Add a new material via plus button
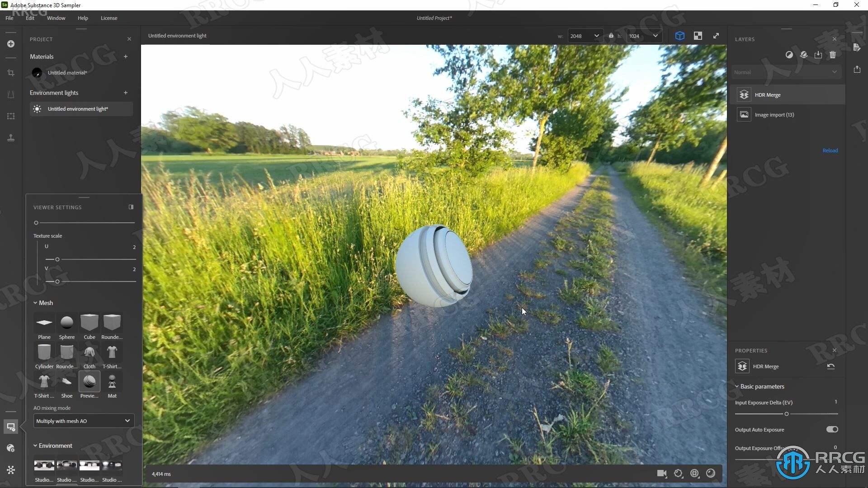 point(126,56)
